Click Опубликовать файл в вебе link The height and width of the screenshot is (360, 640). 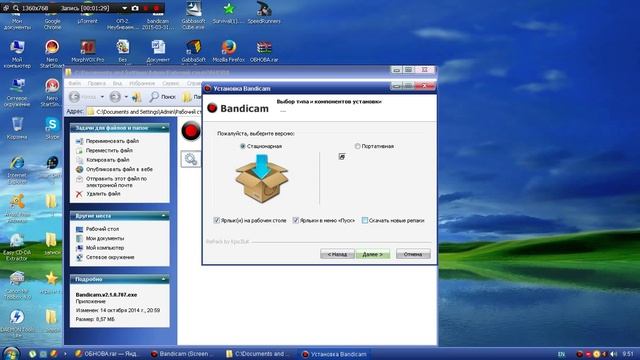click(x=119, y=169)
